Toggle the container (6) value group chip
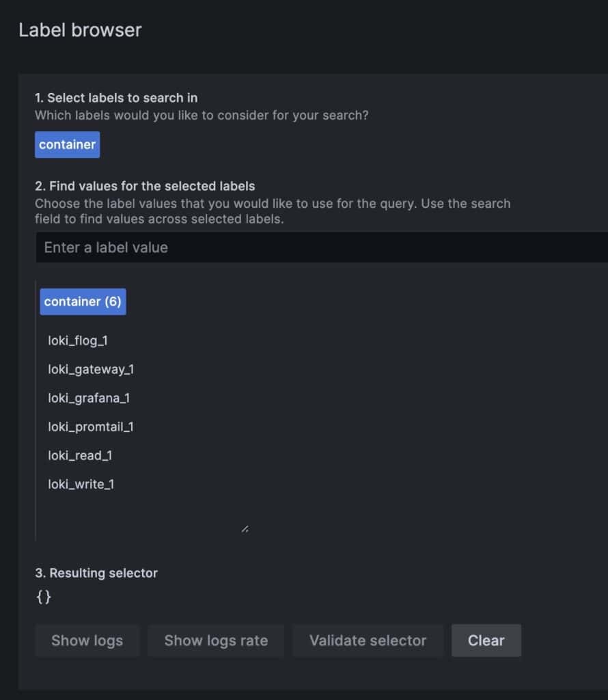 [x=83, y=301]
